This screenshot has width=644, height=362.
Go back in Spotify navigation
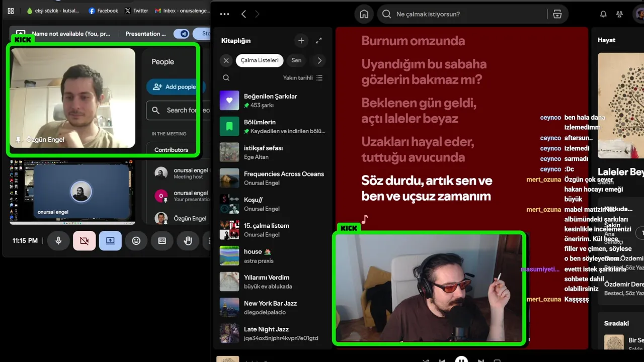(x=244, y=14)
